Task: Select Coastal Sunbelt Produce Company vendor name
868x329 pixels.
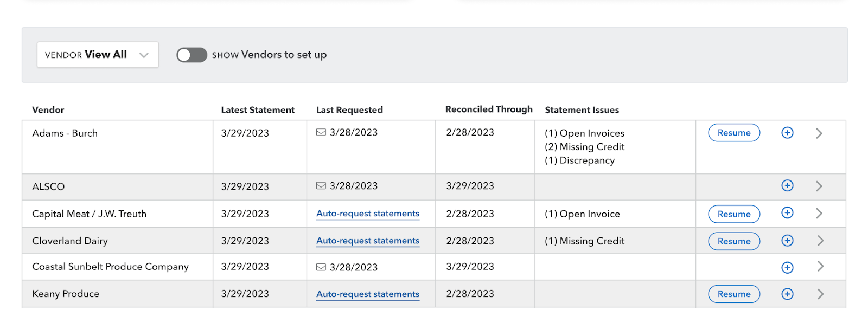Action: tap(111, 267)
